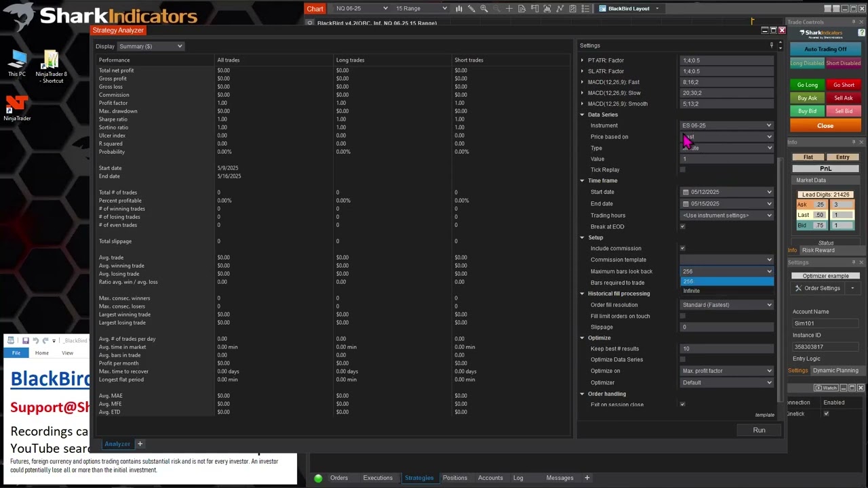
Task: Click the data series screenshot icon in toolbar
Action: pyautogui.click(x=547, y=9)
